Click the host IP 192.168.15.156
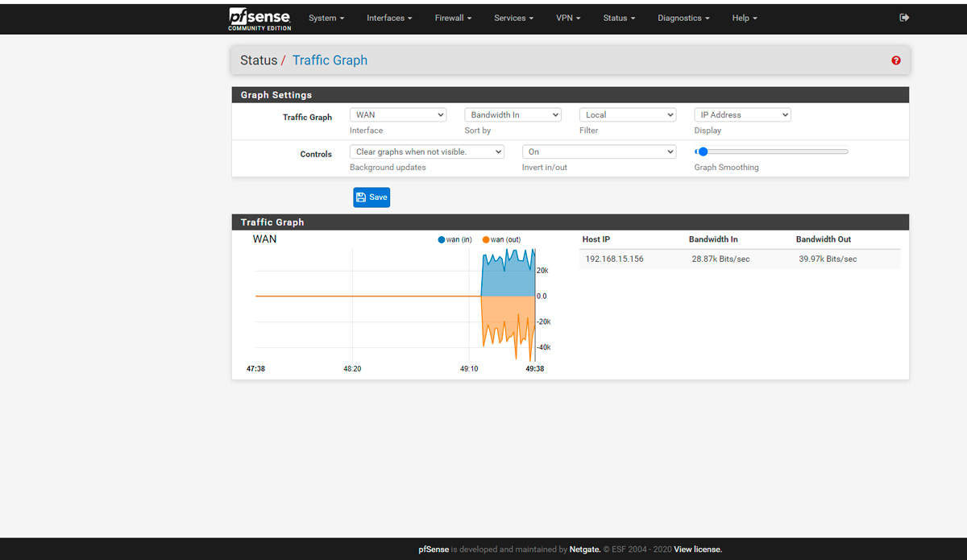 [x=614, y=259]
